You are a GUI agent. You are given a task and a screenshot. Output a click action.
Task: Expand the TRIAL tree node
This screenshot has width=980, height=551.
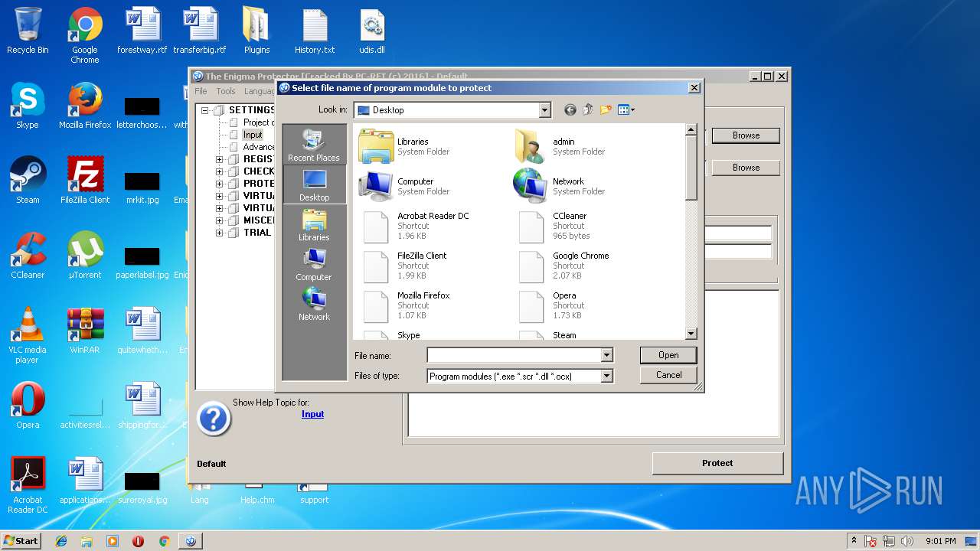coord(219,233)
